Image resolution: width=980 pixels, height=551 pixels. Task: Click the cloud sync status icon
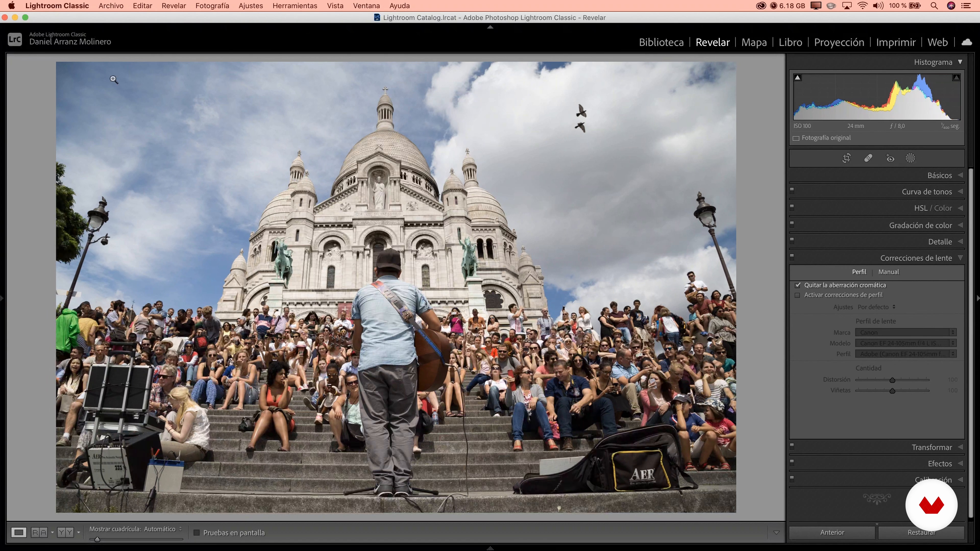click(x=967, y=42)
